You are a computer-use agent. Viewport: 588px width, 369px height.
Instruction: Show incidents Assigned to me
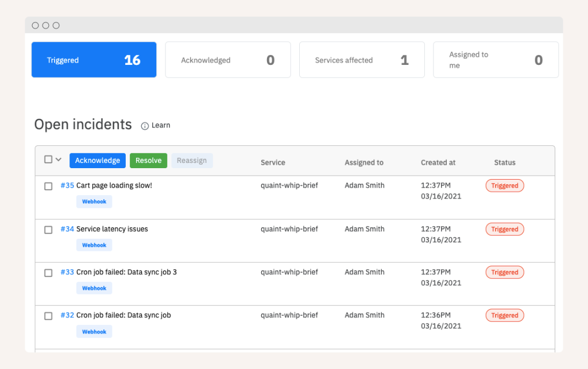[496, 60]
